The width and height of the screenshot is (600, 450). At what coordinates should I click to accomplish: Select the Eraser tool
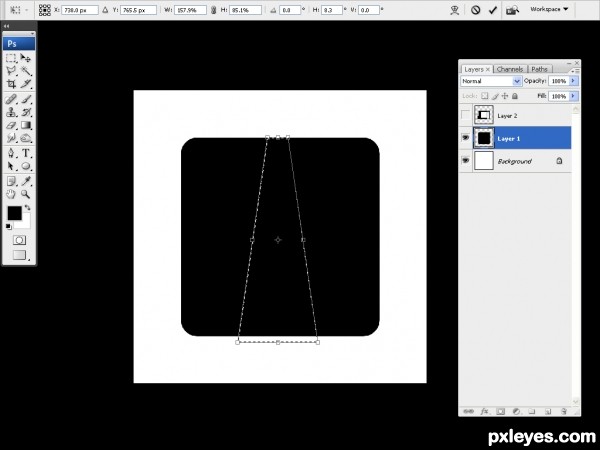(11, 125)
